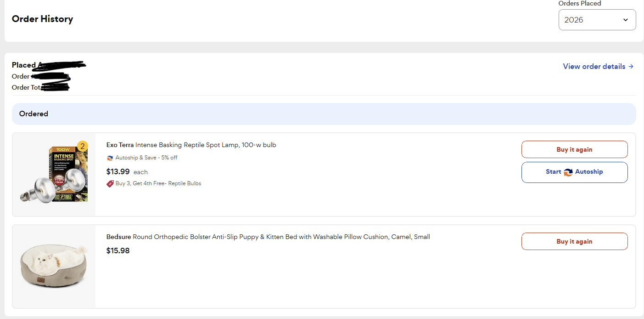Buy the Exo Terra spot lamp again
Image resolution: width=644 pixels, height=319 pixels.
coord(574,149)
